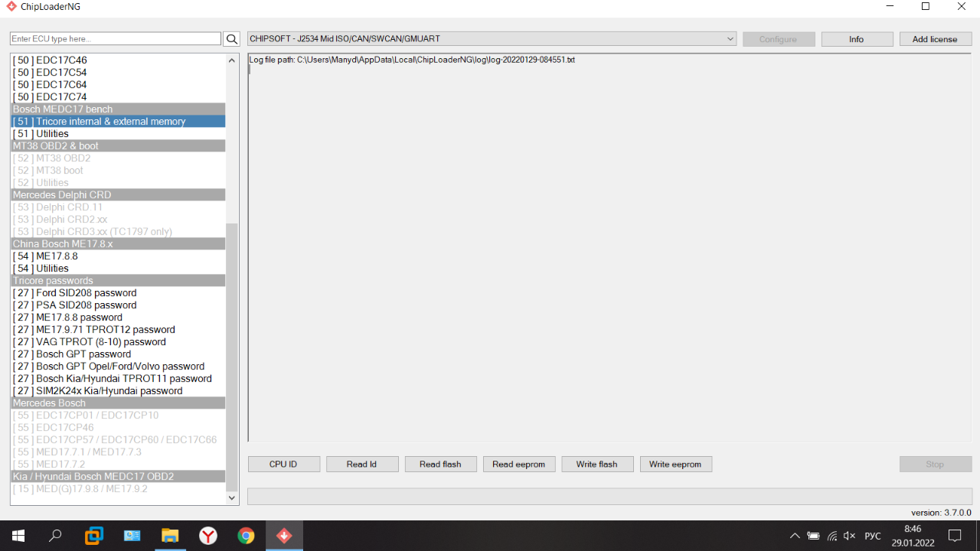The width and height of the screenshot is (980, 551).
Task: Launch Yandex Browser from taskbar
Action: tap(207, 536)
